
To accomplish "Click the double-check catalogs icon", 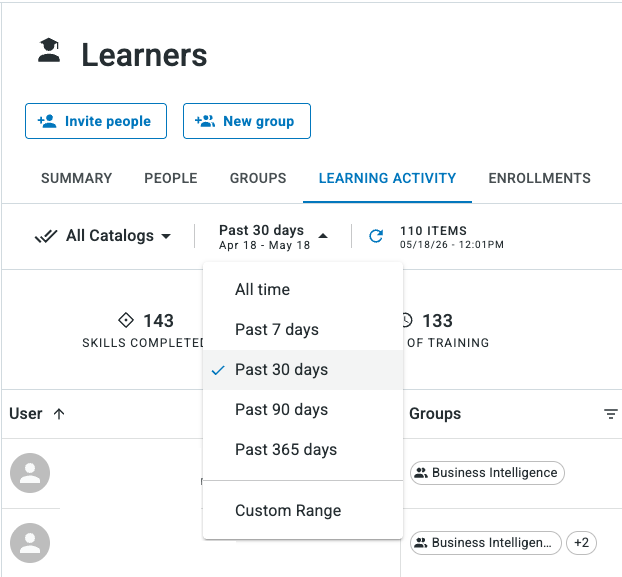I will click(x=46, y=236).
